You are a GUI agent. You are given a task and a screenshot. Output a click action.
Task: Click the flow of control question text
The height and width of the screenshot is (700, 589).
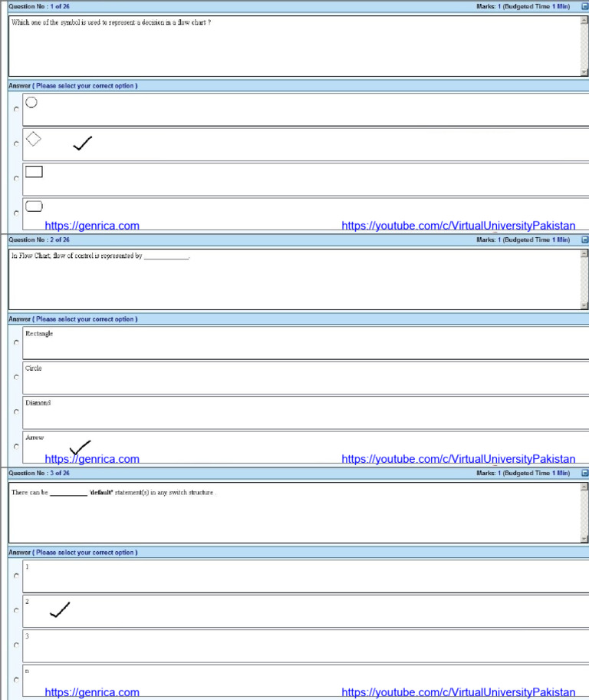pyautogui.click(x=100, y=256)
